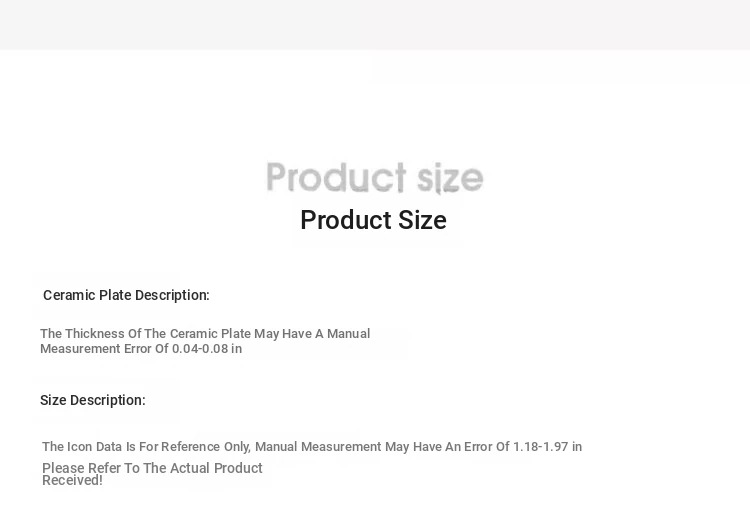Click the "Measurement Error Of" line

click(141, 349)
